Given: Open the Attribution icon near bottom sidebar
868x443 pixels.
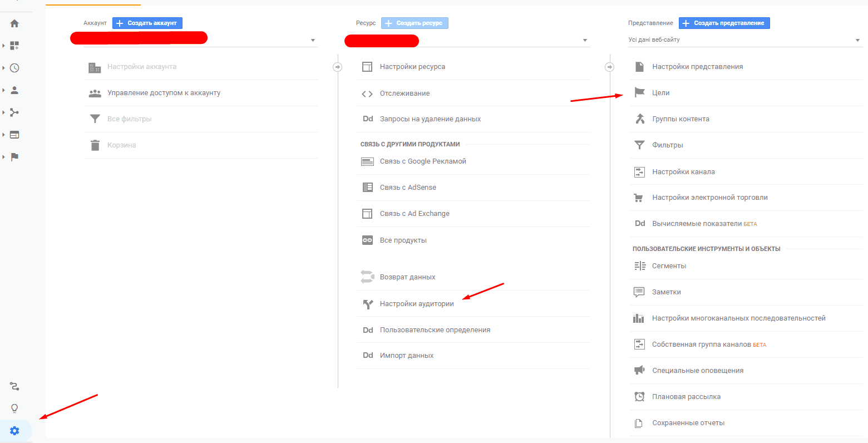Looking at the screenshot, I should coord(15,386).
